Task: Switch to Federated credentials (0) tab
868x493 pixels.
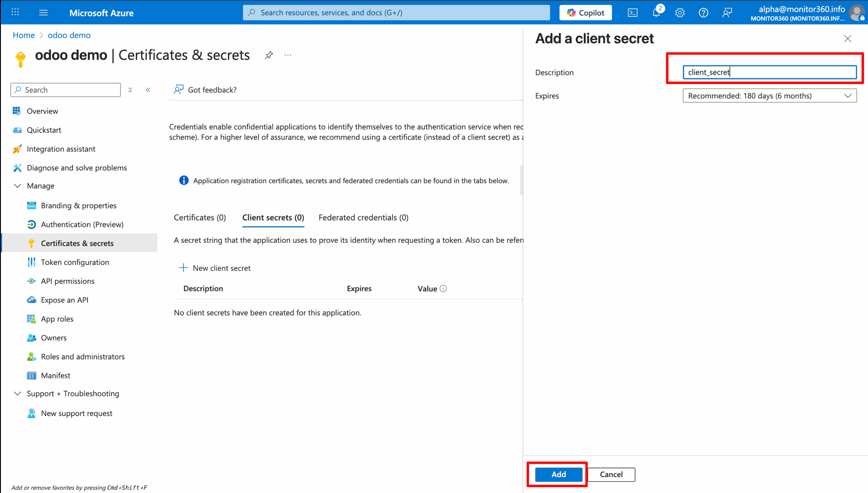Action: pos(363,218)
